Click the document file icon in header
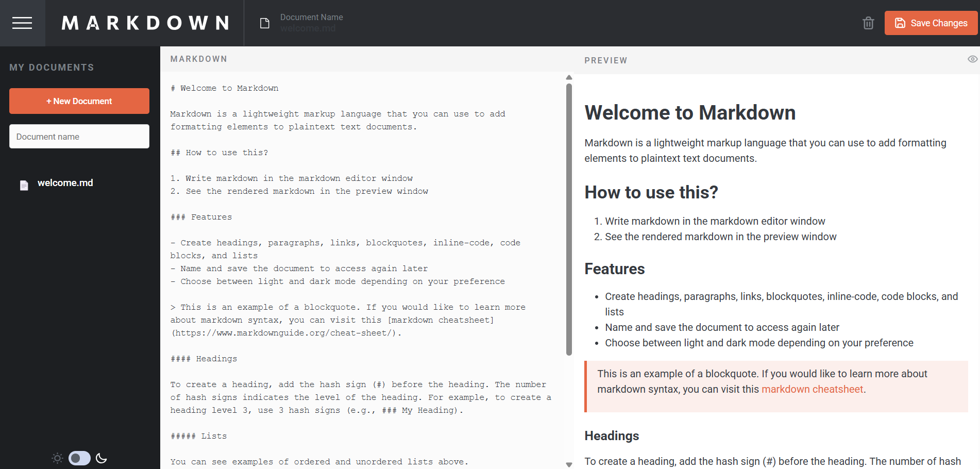 (264, 23)
